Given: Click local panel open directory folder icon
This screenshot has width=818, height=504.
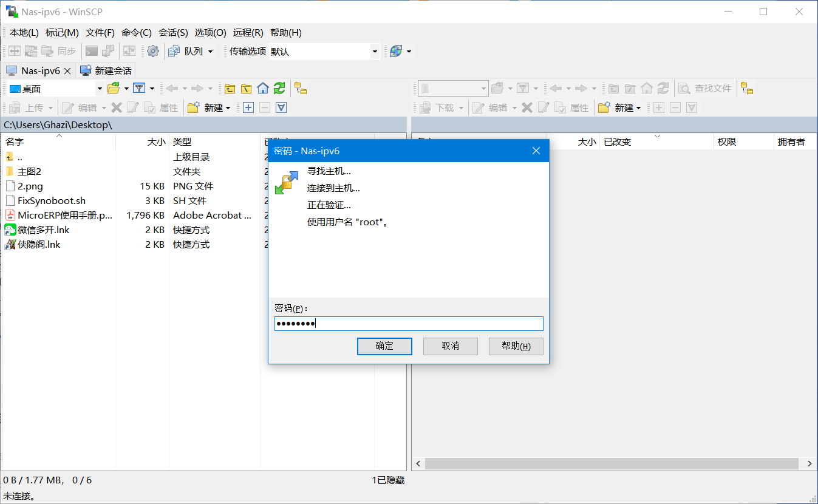Looking at the screenshot, I should 114,89.
